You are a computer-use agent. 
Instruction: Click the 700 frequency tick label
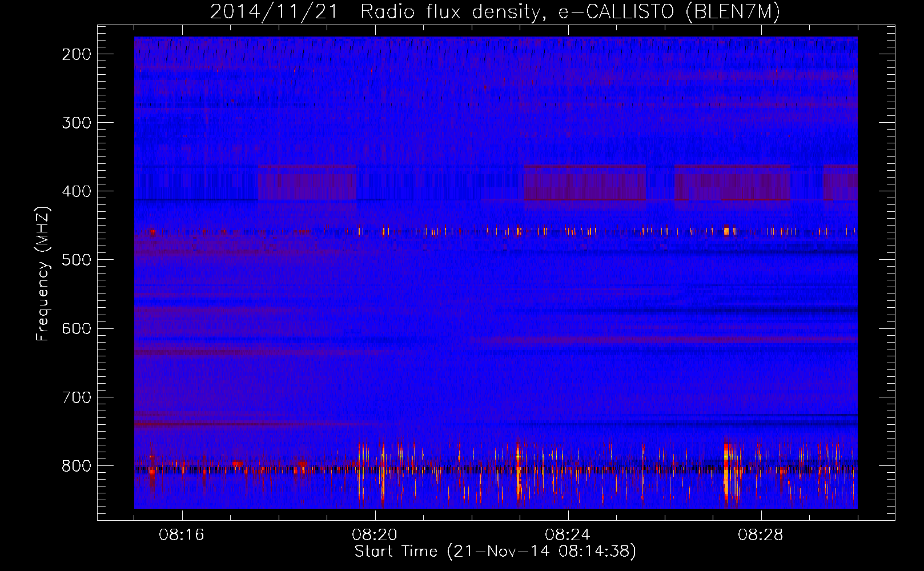click(x=77, y=397)
